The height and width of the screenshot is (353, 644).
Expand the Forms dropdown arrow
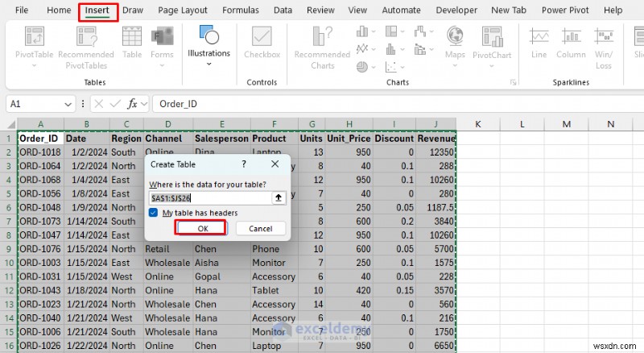click(x=162, y=65)
